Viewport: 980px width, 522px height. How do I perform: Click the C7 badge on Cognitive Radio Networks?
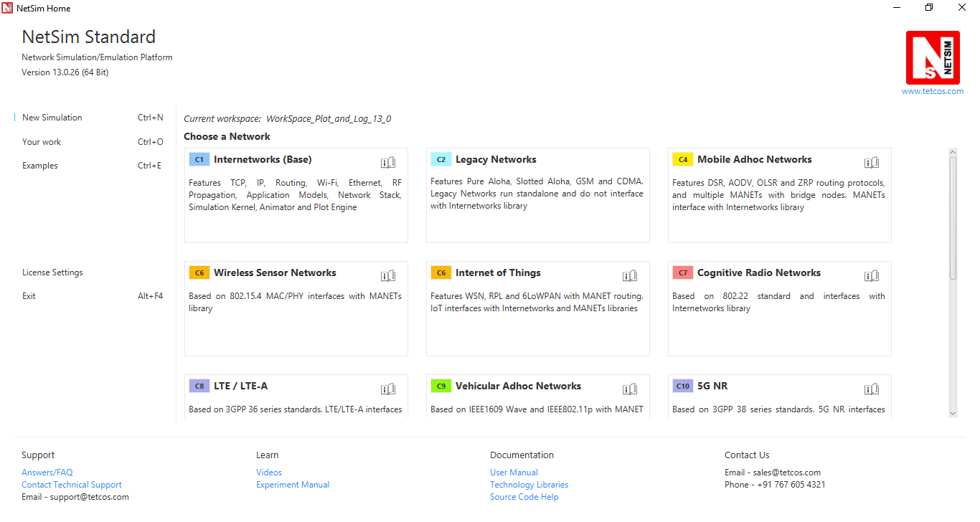(x=682, y=273)
